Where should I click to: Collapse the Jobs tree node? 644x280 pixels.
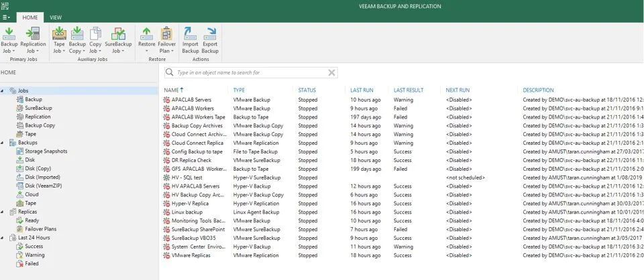3,90
